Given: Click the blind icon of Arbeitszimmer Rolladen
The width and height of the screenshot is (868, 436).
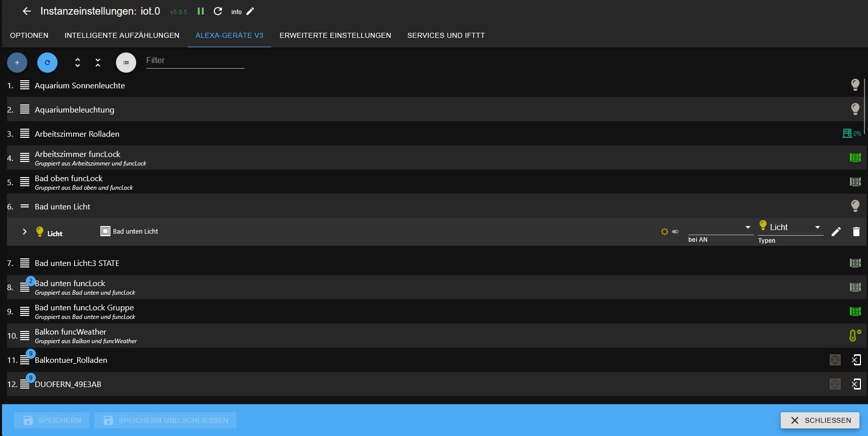Looking at the screenshot, I should coord(847,133).
